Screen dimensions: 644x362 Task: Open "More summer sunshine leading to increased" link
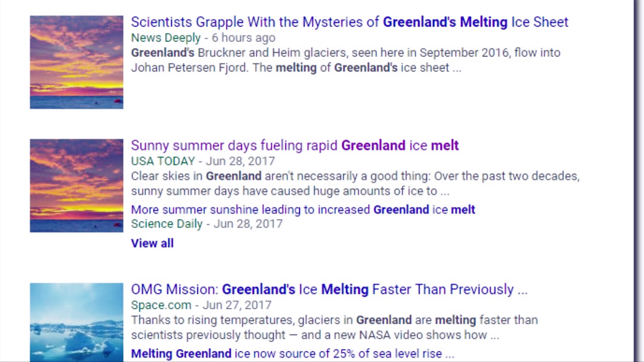point(303,209)
